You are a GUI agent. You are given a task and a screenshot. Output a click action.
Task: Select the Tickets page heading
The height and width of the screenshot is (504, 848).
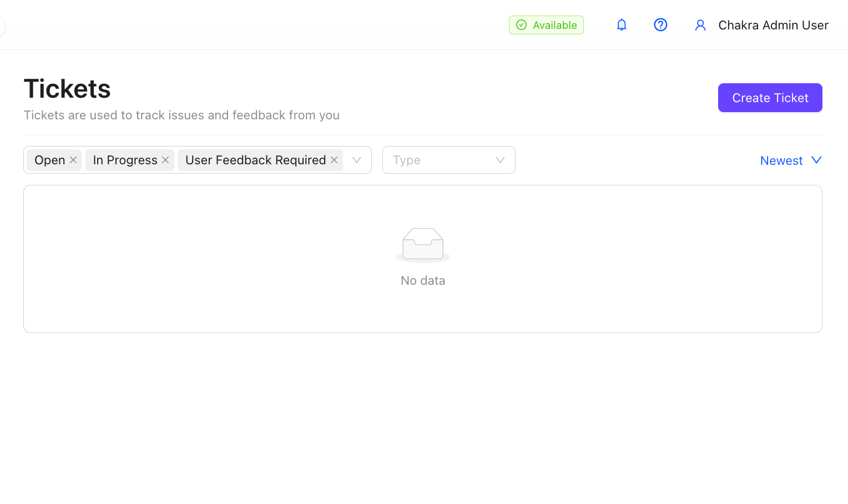67,88
